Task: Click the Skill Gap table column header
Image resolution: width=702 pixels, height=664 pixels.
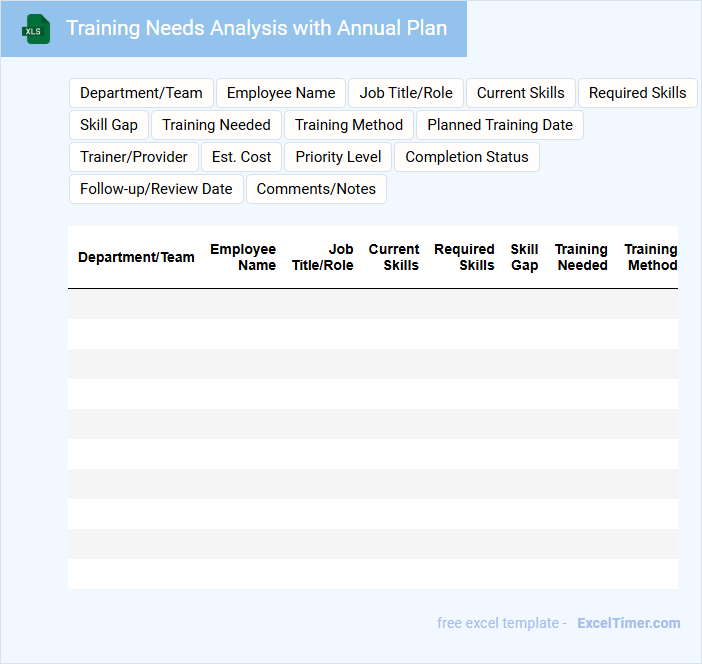Action: (x=524, y=257)
